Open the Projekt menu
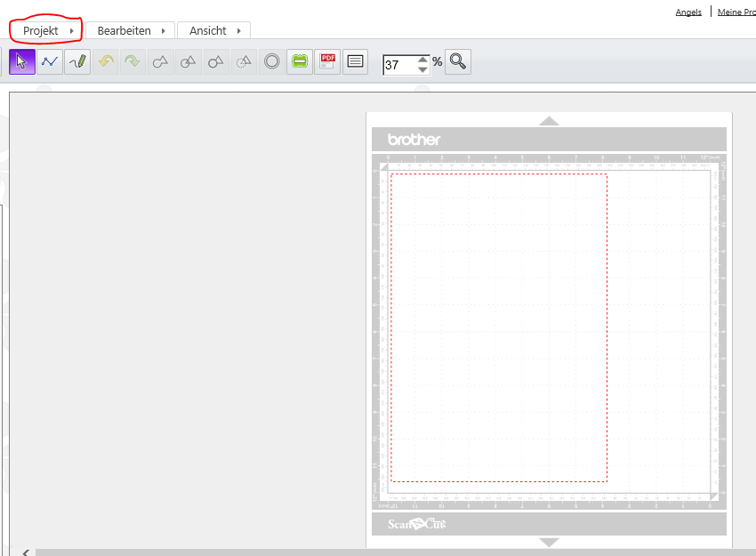The height and width of the screenshot is (556, 756). click(x=47, y=30)
